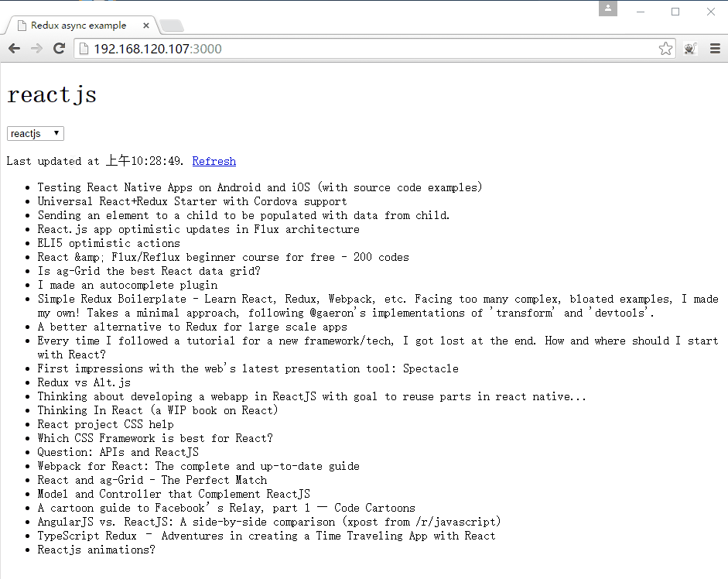
Task: Click 'Thinking about developing a webapp in ReactJS'
Action: coord(312,396)
